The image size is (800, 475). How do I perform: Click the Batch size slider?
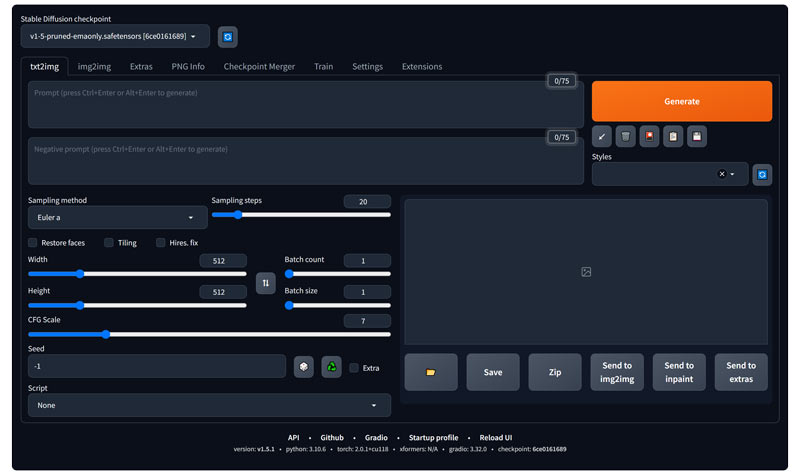pos(338,305)
